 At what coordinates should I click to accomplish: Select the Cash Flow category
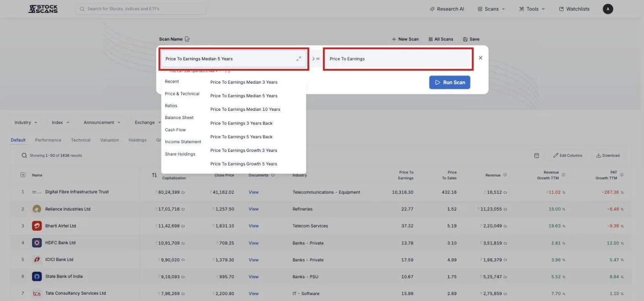(175, 130)
